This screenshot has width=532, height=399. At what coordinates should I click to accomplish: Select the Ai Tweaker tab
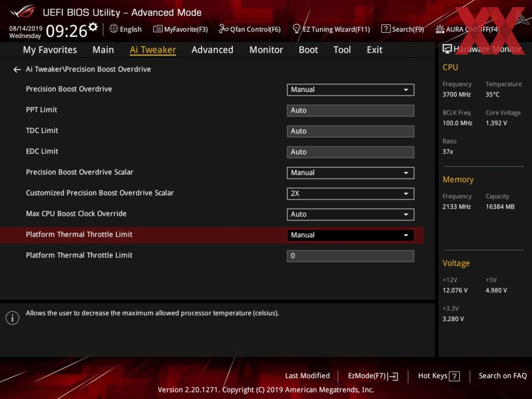[153, 50]
